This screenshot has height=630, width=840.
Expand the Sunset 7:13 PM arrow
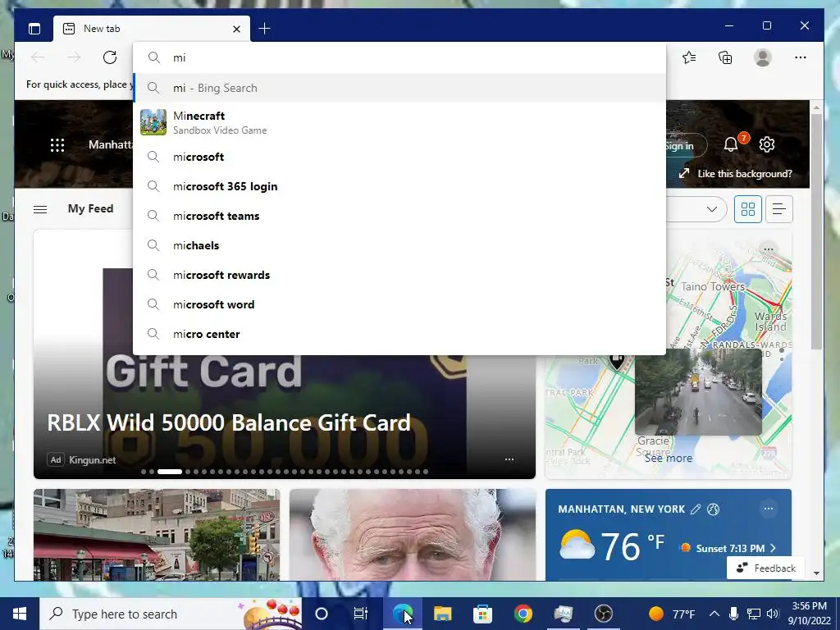click(x=773, y=548)
